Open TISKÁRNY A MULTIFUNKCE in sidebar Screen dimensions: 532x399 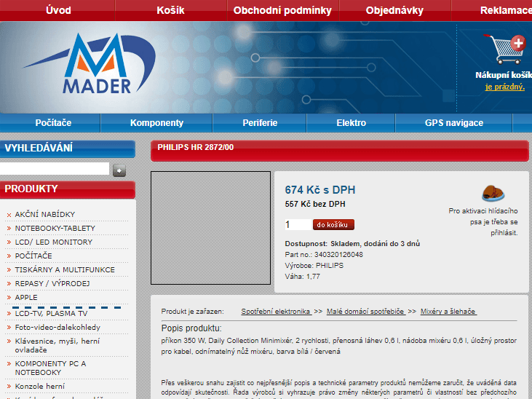(x=65, y=269)
